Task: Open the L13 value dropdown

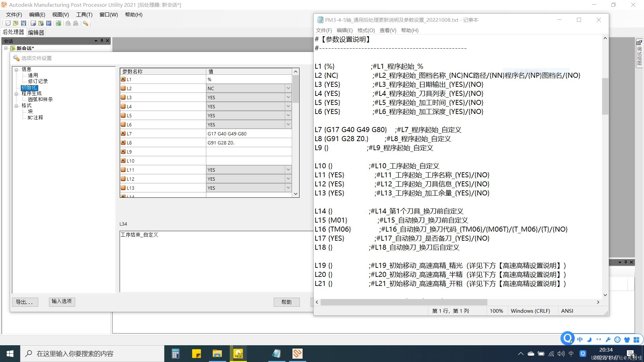Action: tap(288, 188)
